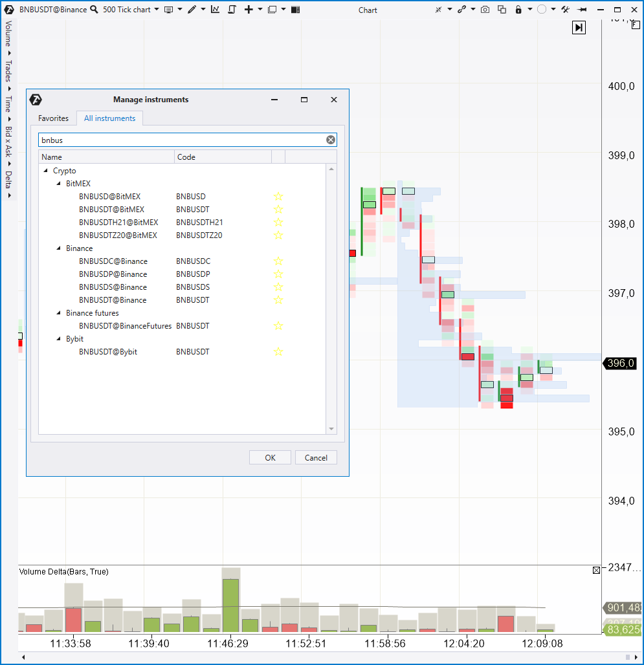Click the collapse arrows icon in toolbar
Image resolution: width=644 pixels, height=665 pixels.
pos(438,9)
